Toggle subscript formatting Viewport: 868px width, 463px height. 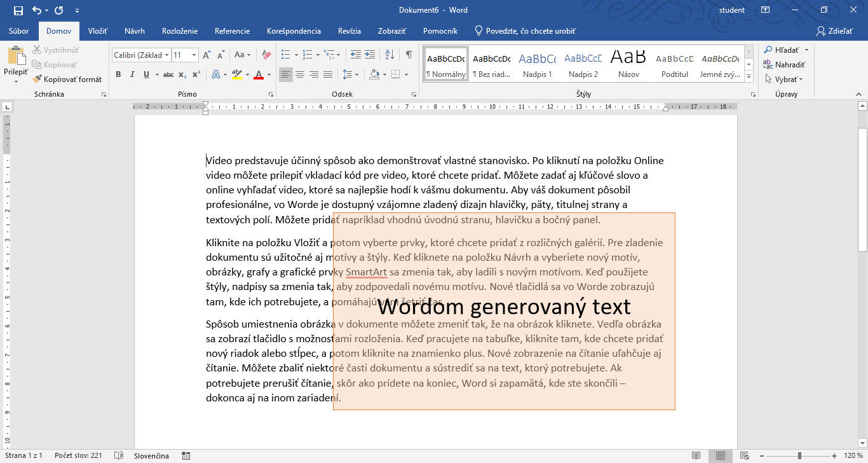tap(182, 74)
